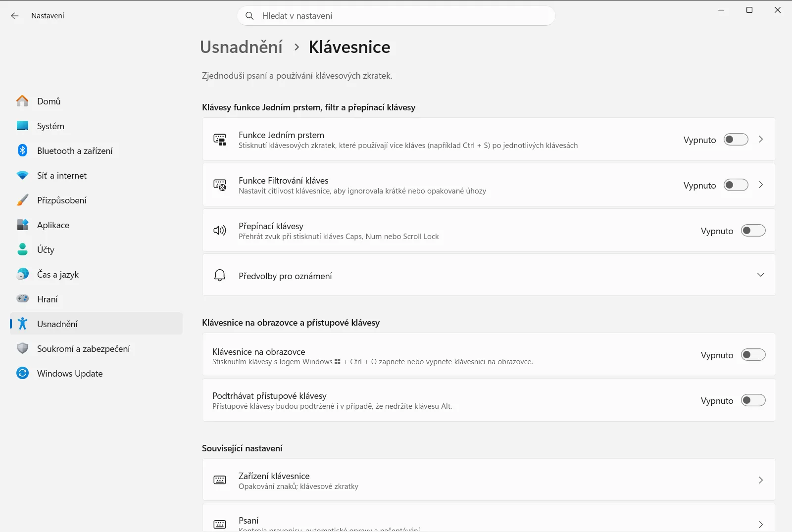Maximize the Nastavení window
Viewport: 792px width, 532px height.
(x=749, y=10)
